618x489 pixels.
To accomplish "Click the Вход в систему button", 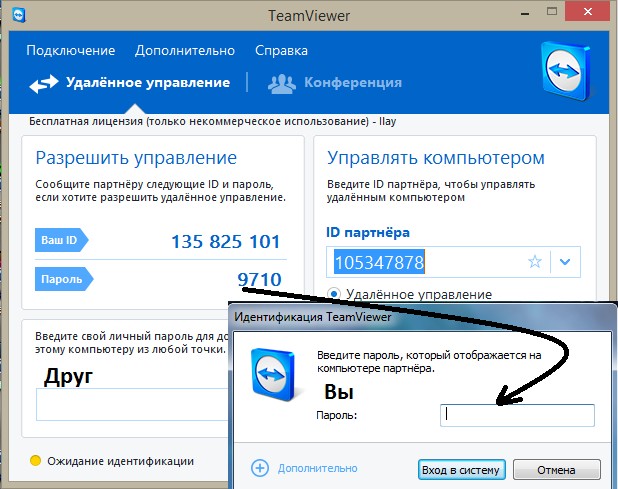I will tap(461, 470).
